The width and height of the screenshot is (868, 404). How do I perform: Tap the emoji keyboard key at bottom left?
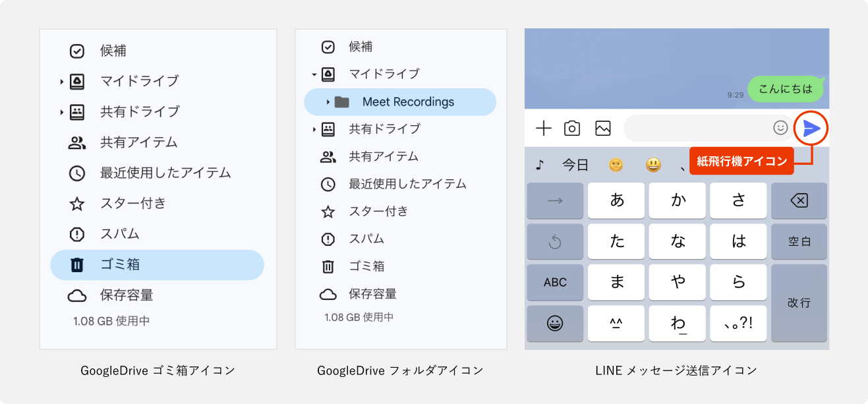[x=555, y=323]
